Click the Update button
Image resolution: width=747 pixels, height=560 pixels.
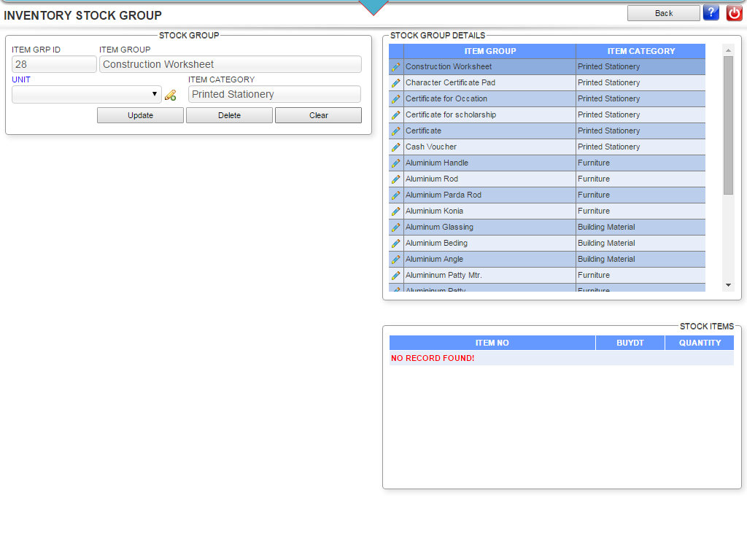[140, 115]
